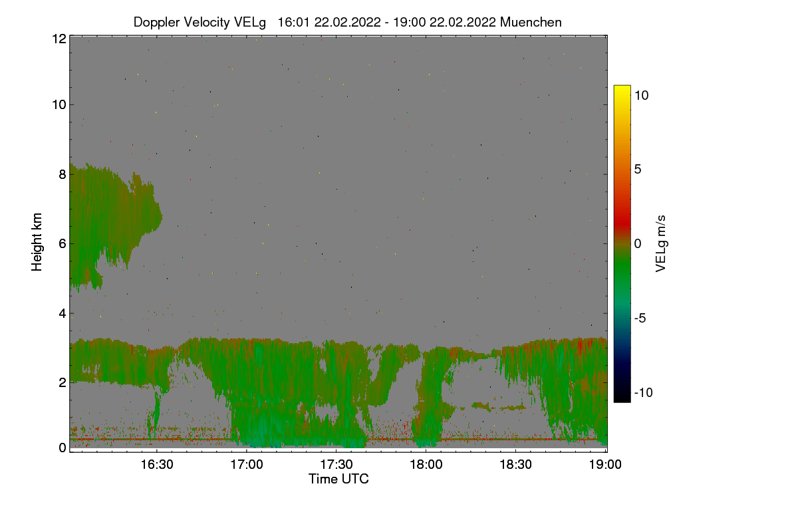The width and height of the screenshot is (798, 532).
Task: Click the 'Time UTC' axis label
Action: (338, 479)
